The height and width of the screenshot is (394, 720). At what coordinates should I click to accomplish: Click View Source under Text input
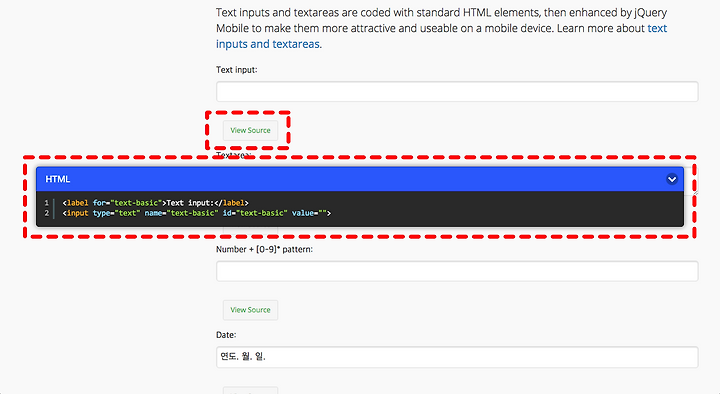pyautogui.click(x=250, y=130)
